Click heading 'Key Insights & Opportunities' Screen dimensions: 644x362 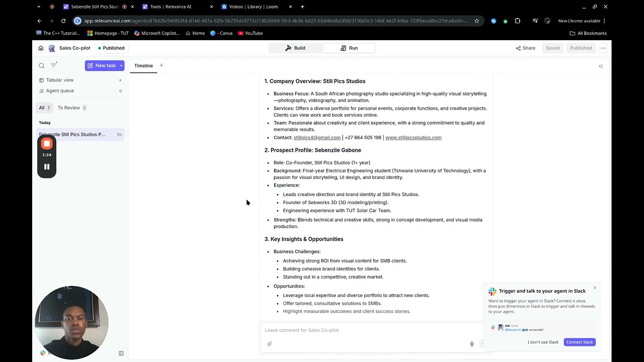tap(304, 239)
